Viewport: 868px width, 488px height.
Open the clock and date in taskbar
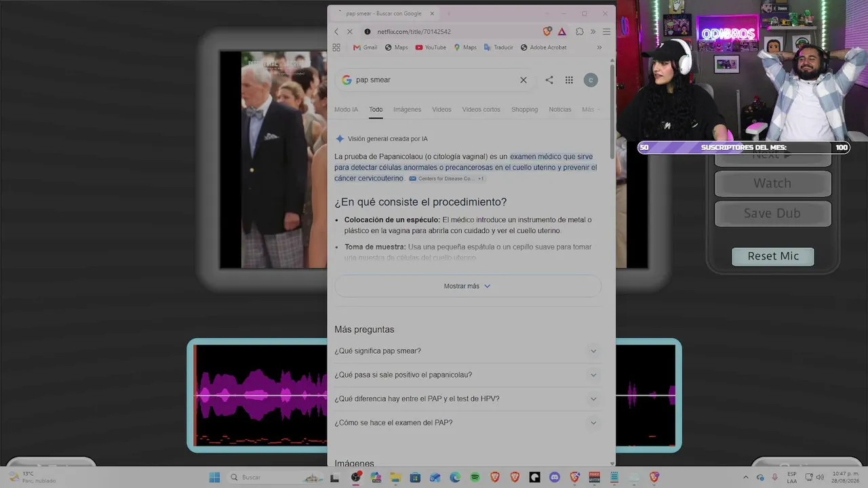click(x=846, y=477)
